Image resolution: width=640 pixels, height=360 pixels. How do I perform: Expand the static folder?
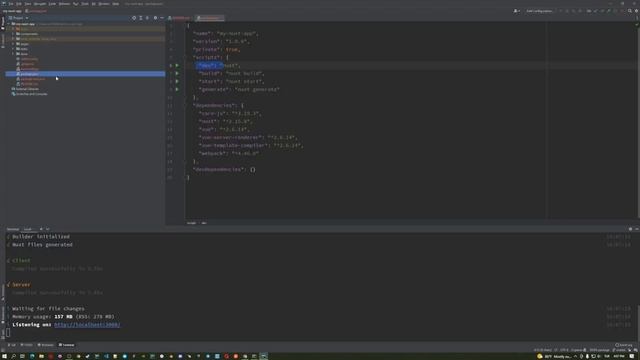click(x=13, y=49)
